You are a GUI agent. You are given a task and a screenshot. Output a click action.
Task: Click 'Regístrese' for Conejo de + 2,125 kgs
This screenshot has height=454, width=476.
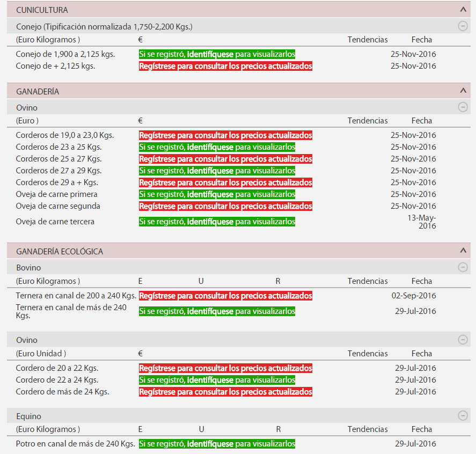pos(153,67)
